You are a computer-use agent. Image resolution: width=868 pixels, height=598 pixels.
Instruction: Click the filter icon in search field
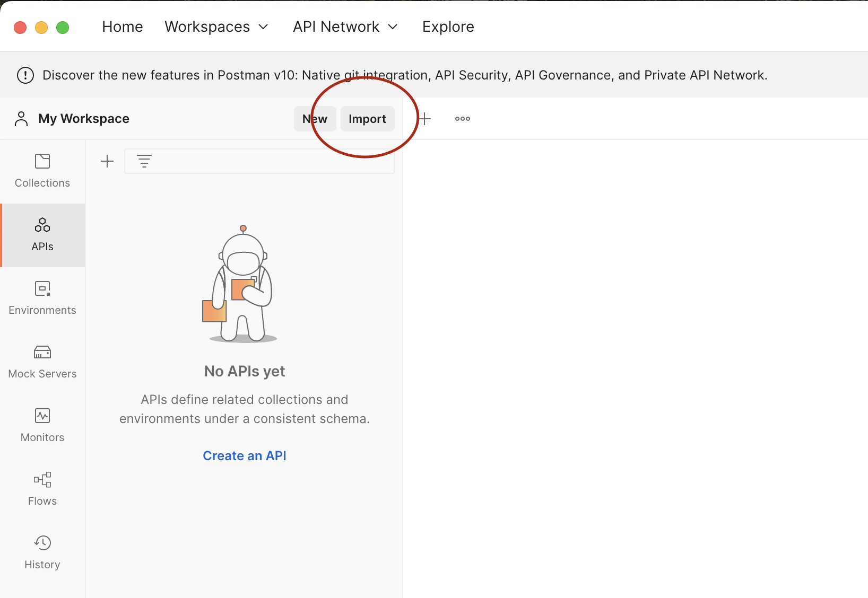144,161
